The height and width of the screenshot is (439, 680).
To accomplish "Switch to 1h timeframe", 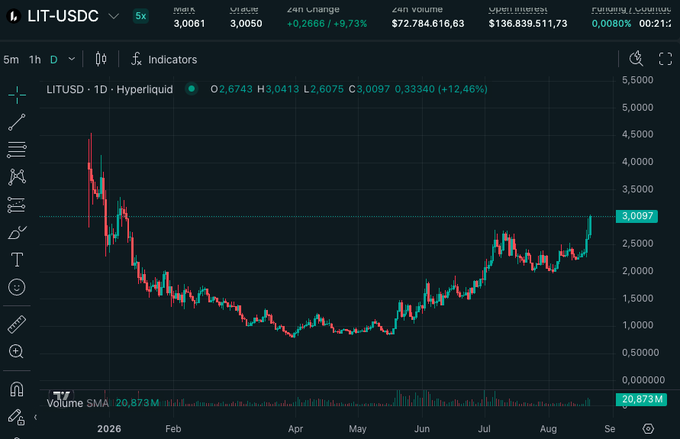I will point(35,59).
